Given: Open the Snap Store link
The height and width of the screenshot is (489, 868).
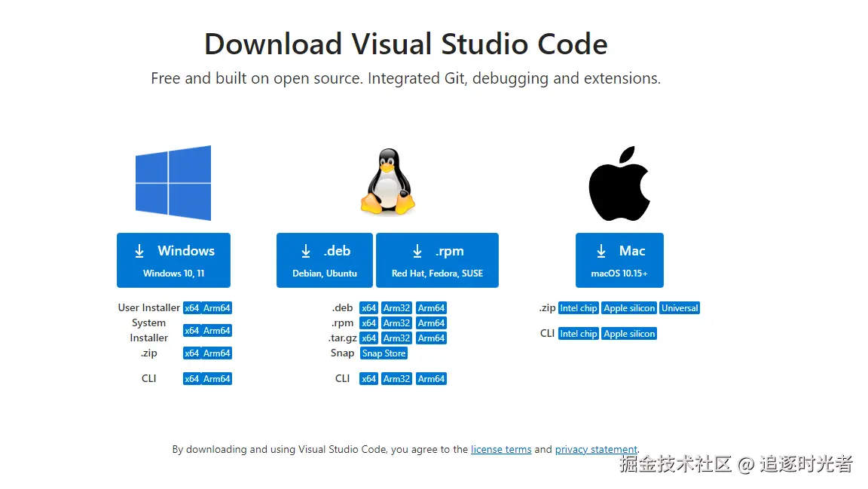Looking at the screenshot, I should click(384, 353).
